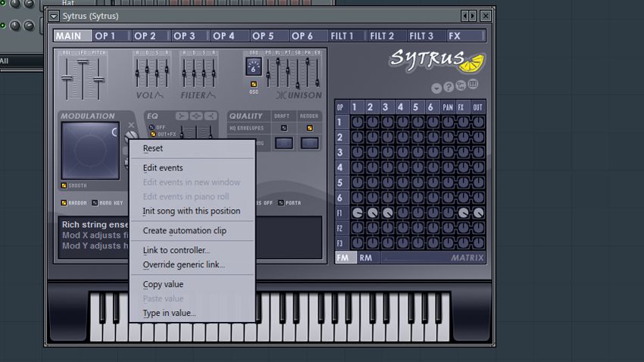Viewport: 644px width, 362px height.
Task: Select the EQ OUT+FX option
Action: [x=153, y=134]
